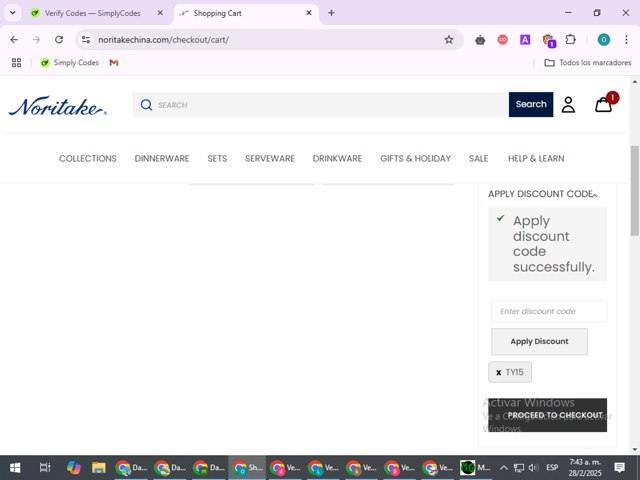Open the SALE menu
The height and width of the screenshot is (480, 640).
(478, 158)
